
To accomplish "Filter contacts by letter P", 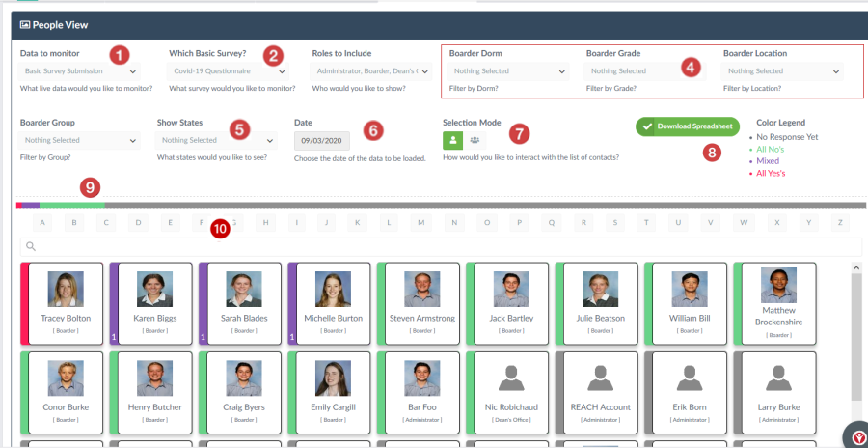I will click(x=519, y=223).
